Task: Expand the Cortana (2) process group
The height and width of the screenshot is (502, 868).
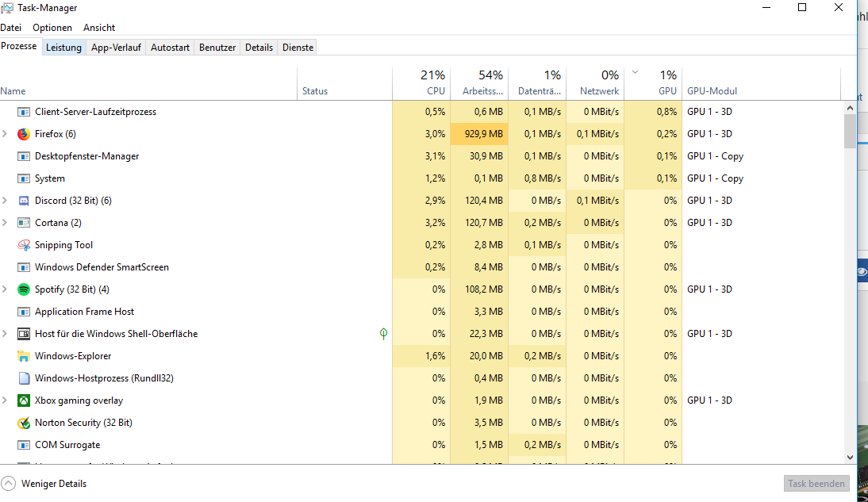Action: (5, 223)
